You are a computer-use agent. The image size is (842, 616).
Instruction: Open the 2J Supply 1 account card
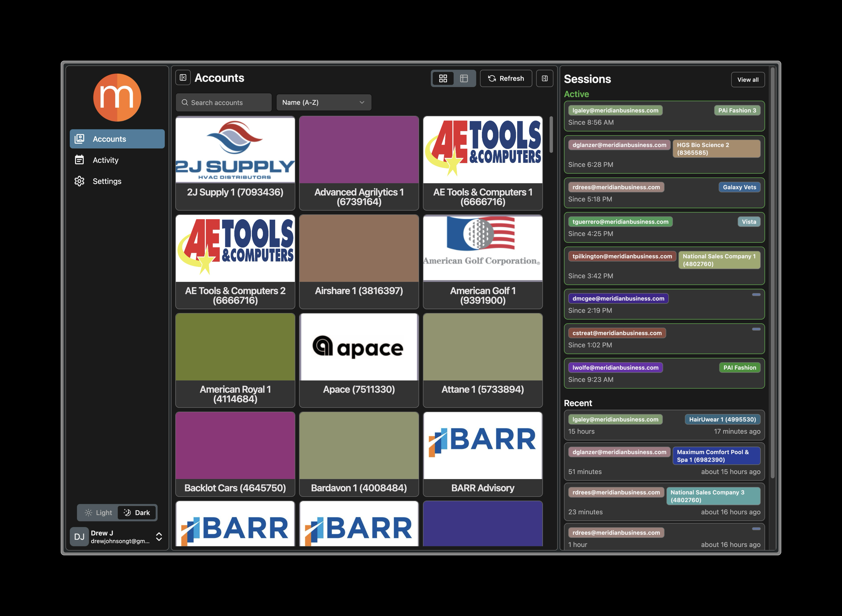click(235, 163)
